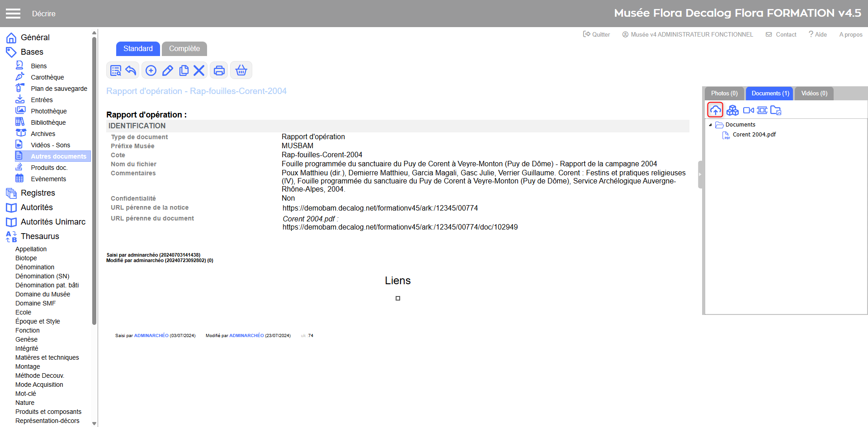This screenshot has width=868, height=427.
Task: Collapse the Documents folder tree arrow
Action: 710,125
